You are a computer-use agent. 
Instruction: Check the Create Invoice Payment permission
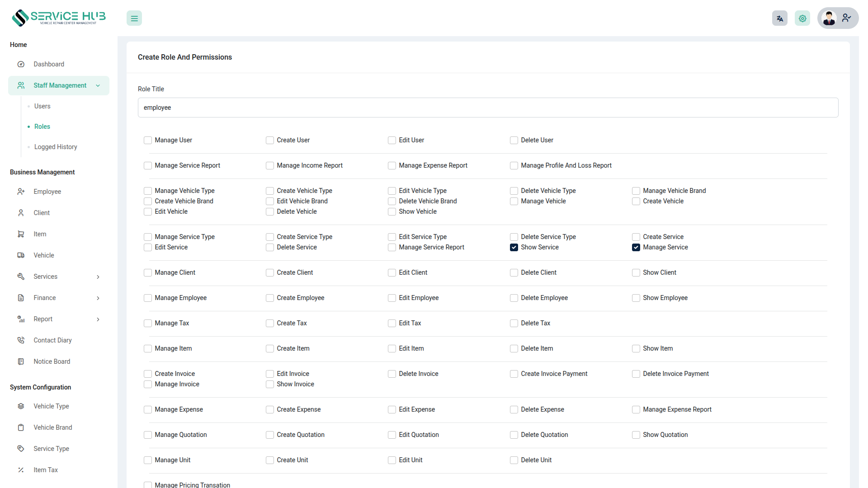point(514,374)
